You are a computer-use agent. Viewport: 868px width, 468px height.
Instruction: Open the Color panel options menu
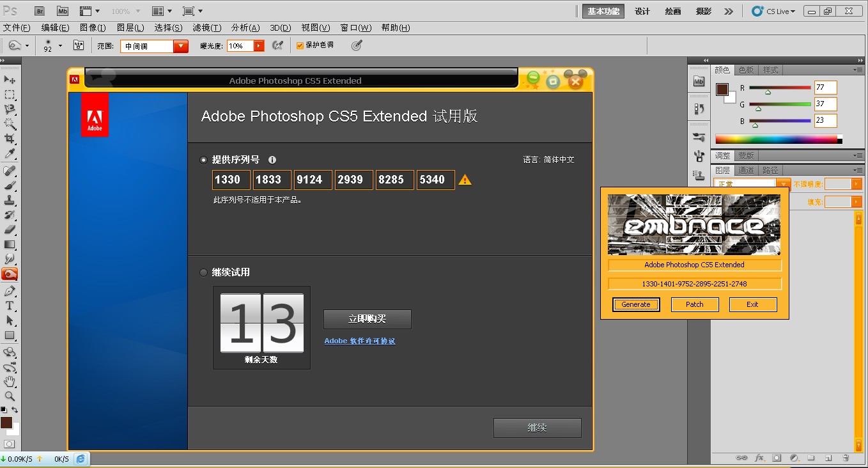pos(858,70)
